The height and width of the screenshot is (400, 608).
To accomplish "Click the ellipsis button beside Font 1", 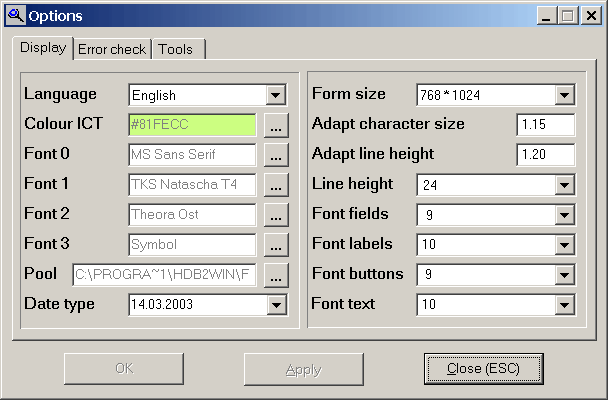I will pos(277,185).
